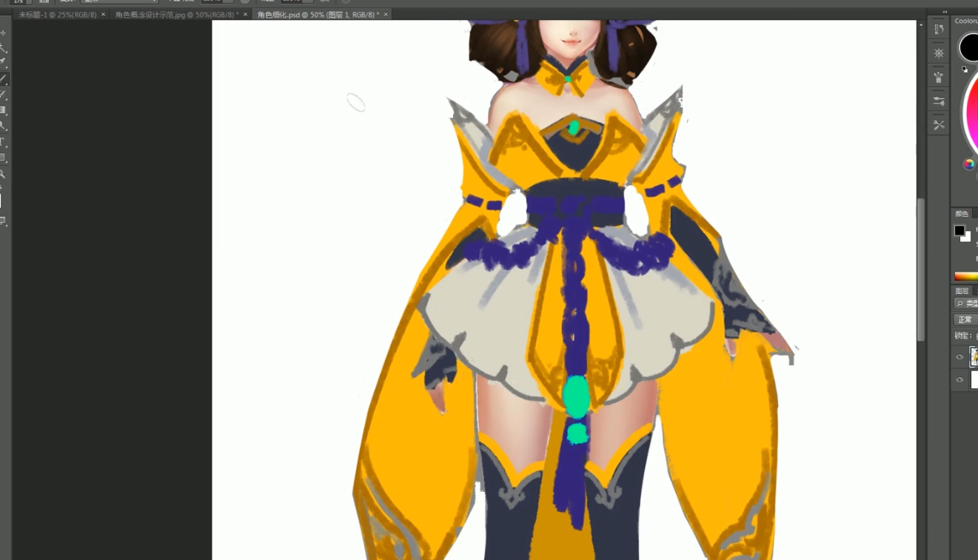This screenshot has width=978, height=560.
Task: Open the History panel icon
Action: click(939, 30)
